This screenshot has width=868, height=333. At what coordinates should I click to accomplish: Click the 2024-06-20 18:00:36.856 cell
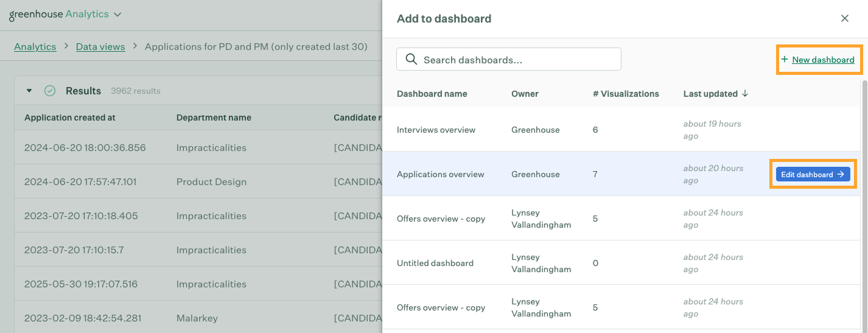click(85, 147)
